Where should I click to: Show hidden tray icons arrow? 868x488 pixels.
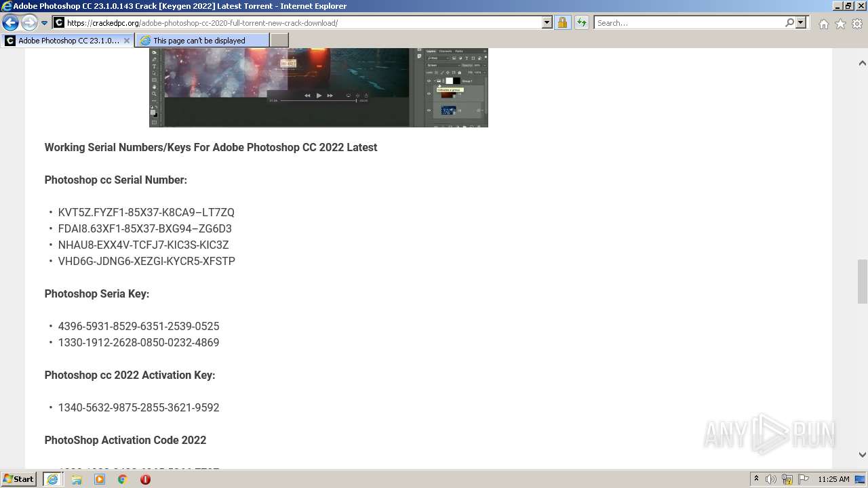click(756, 479)
